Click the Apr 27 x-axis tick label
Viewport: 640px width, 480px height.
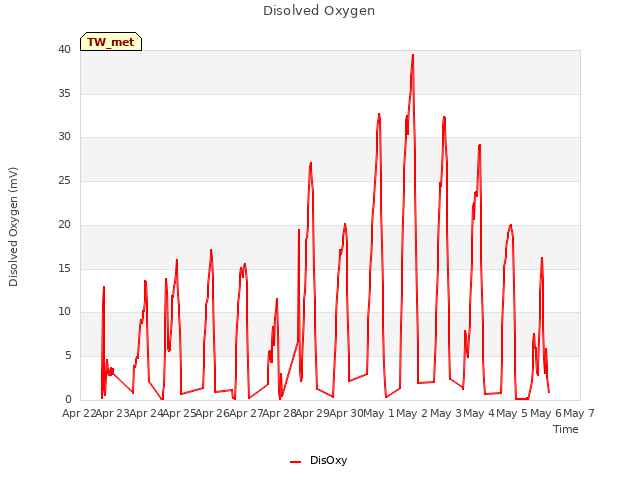coord(246,413)
